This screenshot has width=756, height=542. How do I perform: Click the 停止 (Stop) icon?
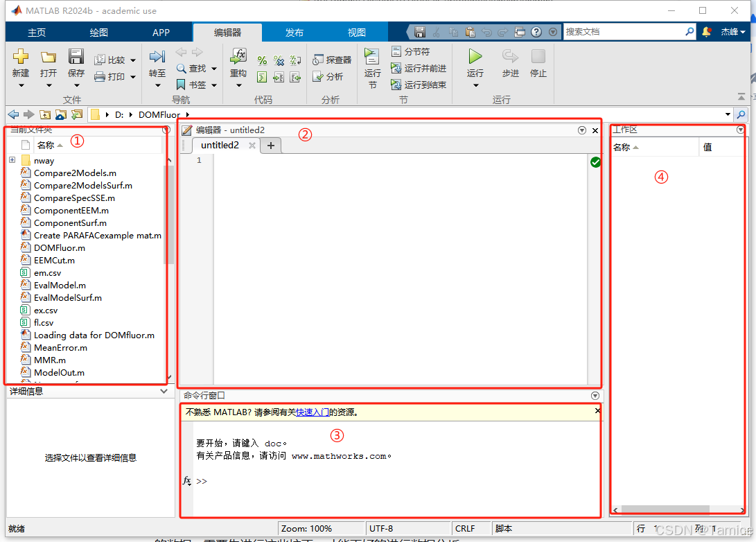(538, 56)
